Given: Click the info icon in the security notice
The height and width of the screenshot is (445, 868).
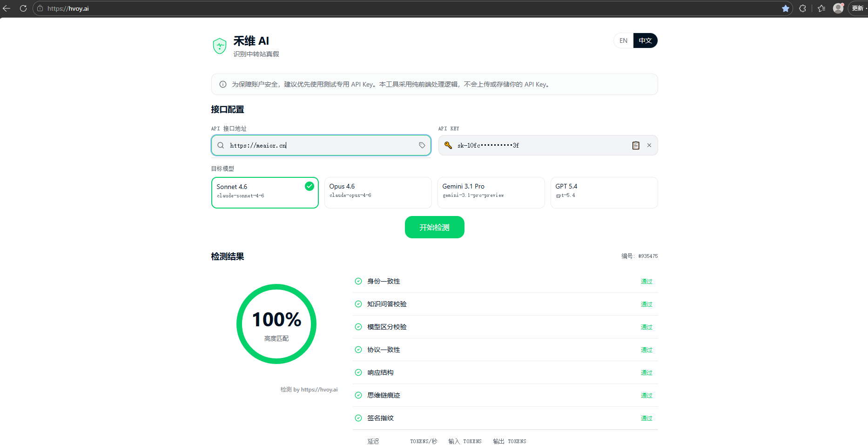Looking at the screenshot, I should coord(222,84).
